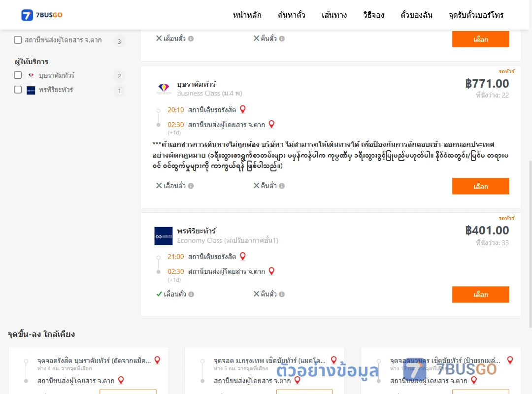Open the เส้นทาง menu item
This screenshot has height=394, width=532.
[334, 15]
